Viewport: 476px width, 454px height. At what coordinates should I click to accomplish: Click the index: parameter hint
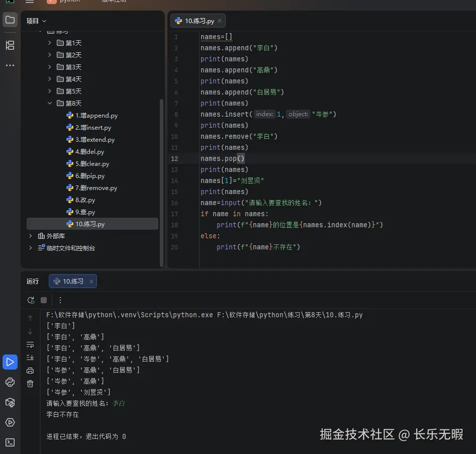[265, 114]
